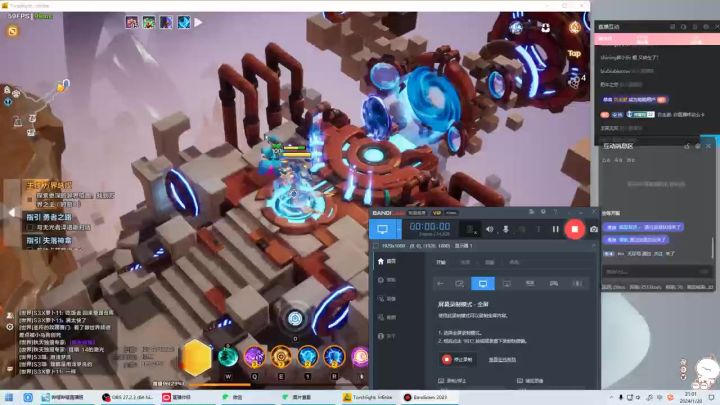This screenshot has height=405, width=720.
Task: Select fullscreen recording mode icon
Action: pos(483,283)
